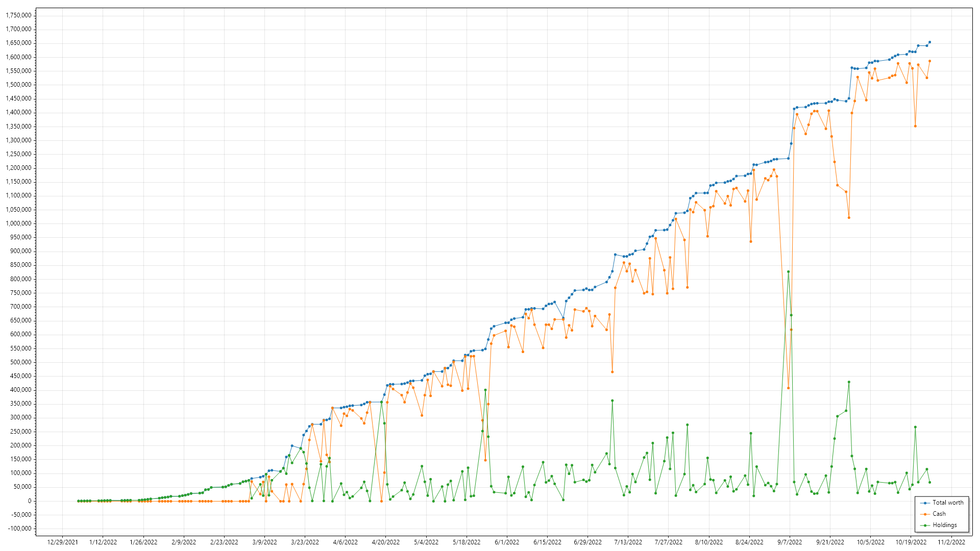This screenshot has width=980, height=551.
Task: Click the 2/9/2022 date axis label
Action: click(x=184, y=542)
